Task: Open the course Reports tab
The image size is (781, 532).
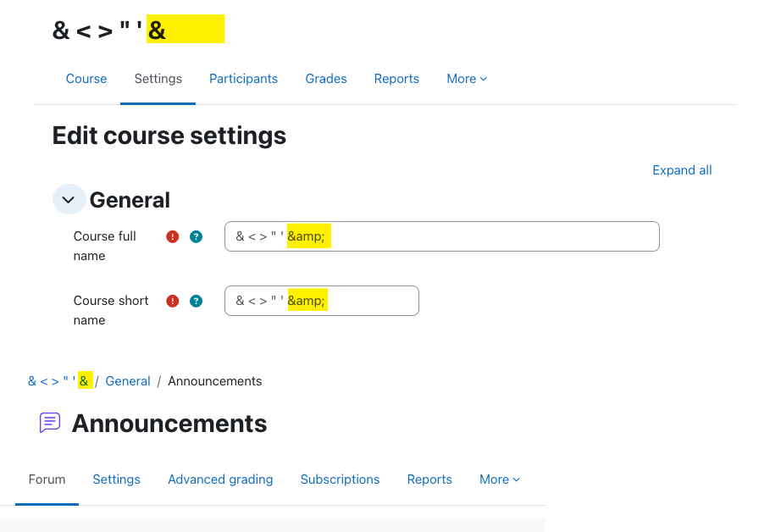Action: click(396, 79)
